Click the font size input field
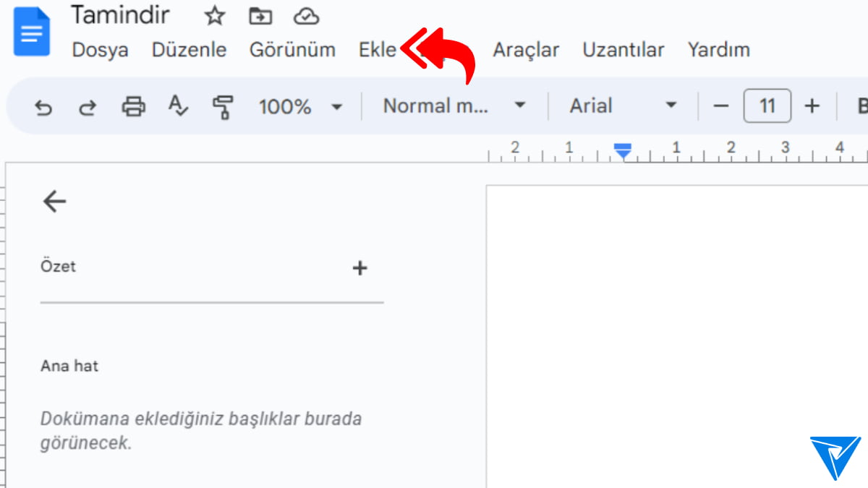Image resolution: width=868 pixels, height=488 pixels. 767,106
